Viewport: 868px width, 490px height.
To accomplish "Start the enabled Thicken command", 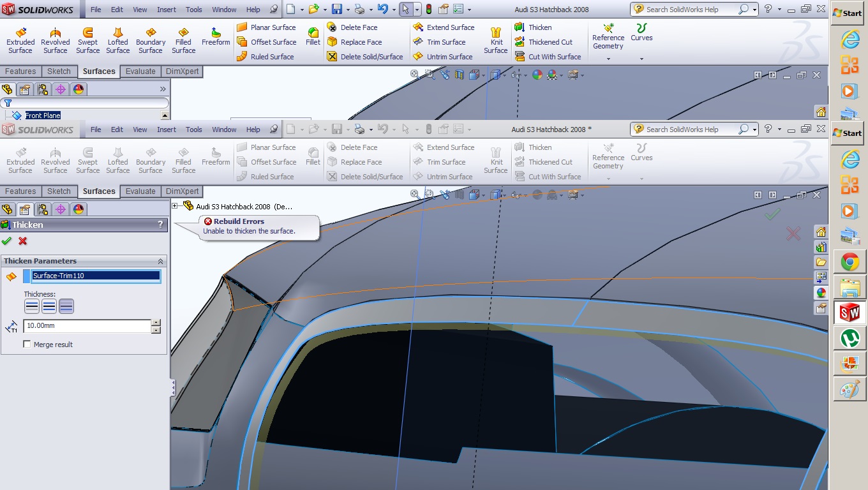I will [534, 27].
